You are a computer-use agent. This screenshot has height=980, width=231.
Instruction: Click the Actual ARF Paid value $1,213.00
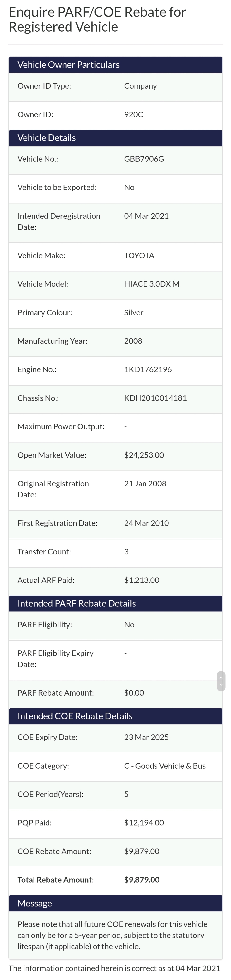pos(142,580)
